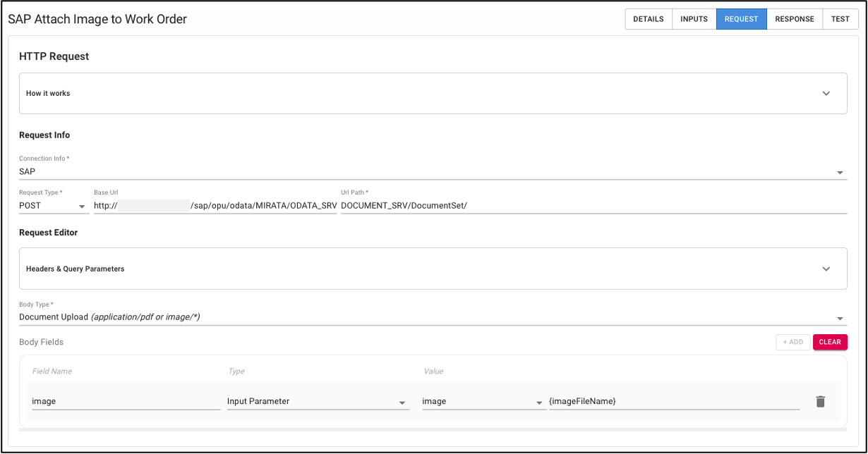Open the Test tab
The image size is (868, 454).
coord(840,19)
